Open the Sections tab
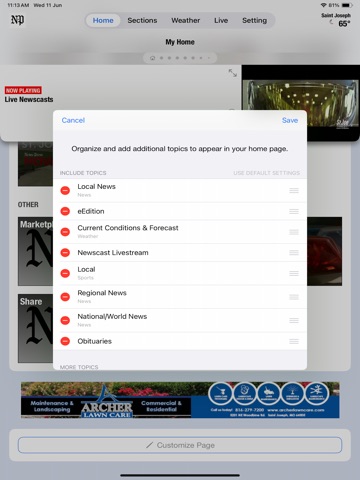This screenshot has width=360, height=480. tap(142, 20)
